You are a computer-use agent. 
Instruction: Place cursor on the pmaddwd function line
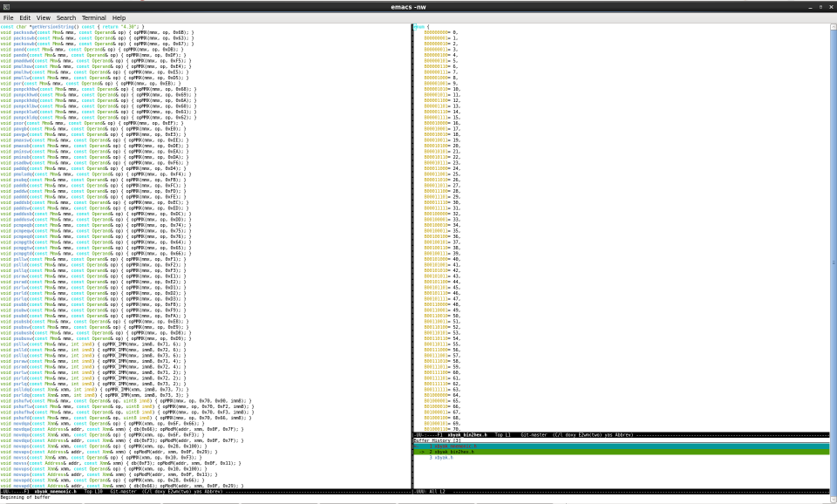coord(96,61)
